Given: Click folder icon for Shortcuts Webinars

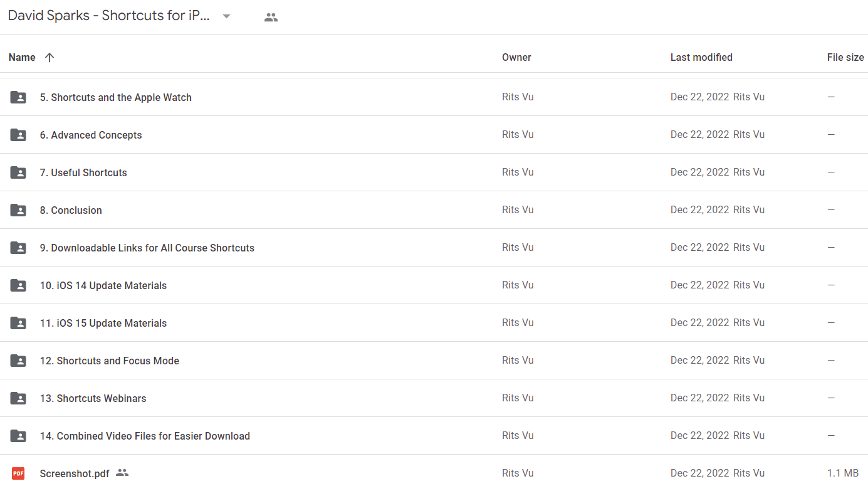Looking at the screenshot, I should [18, 398].
